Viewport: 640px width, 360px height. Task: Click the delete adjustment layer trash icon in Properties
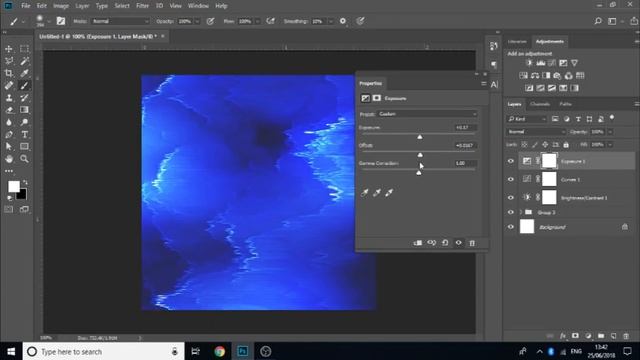472,243
